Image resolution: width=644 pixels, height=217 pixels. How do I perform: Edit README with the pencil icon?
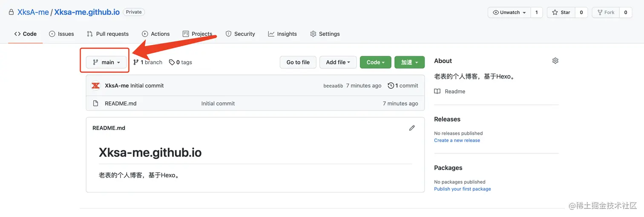(x=412, y=128)
